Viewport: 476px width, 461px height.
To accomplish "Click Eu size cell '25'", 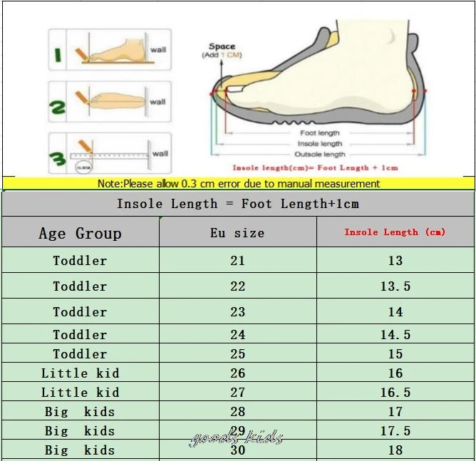I will [x=238, y=353].
